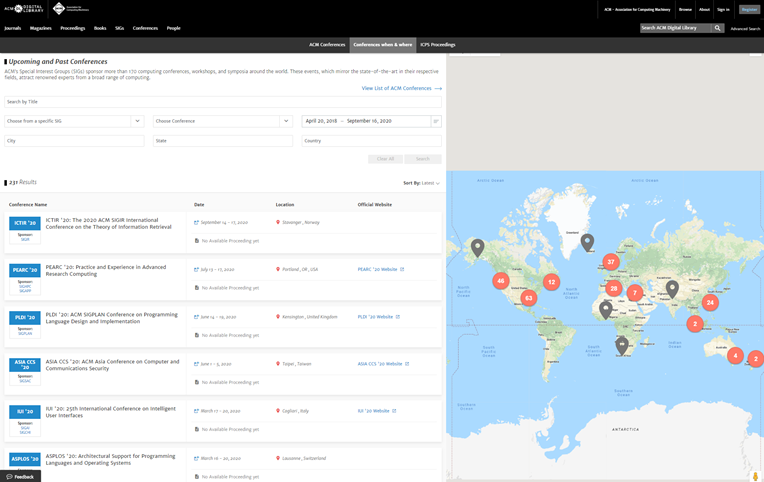
Task: Click map cluster marker 4 on Australia
Action: point(735,356)
